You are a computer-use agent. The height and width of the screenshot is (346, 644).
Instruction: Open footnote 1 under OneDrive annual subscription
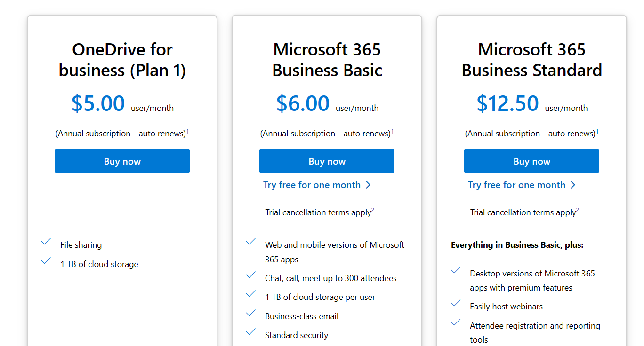pyautogui.click(x=187, y=132)
